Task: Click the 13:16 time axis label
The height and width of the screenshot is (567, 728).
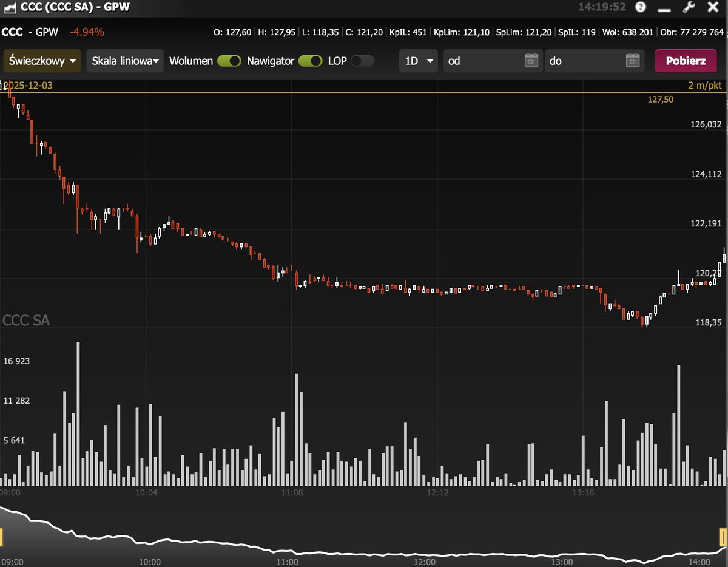Action: pos(583,493)
